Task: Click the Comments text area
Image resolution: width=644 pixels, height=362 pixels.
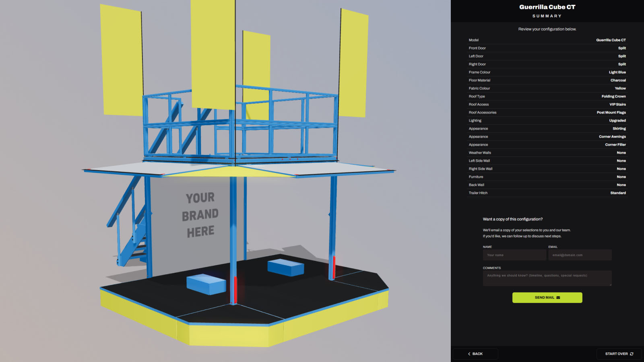Action: point(547,278)
